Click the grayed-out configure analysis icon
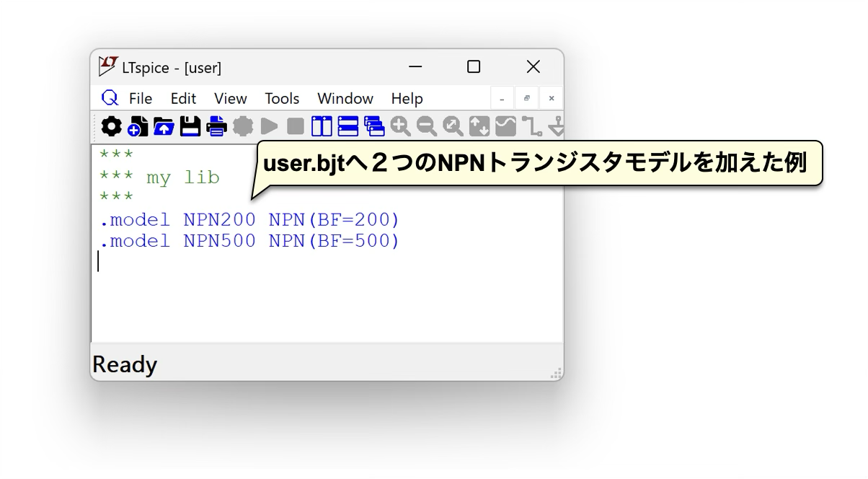This screenshot has height=479, width=868. pyautogui.click(x=243, y=127)
